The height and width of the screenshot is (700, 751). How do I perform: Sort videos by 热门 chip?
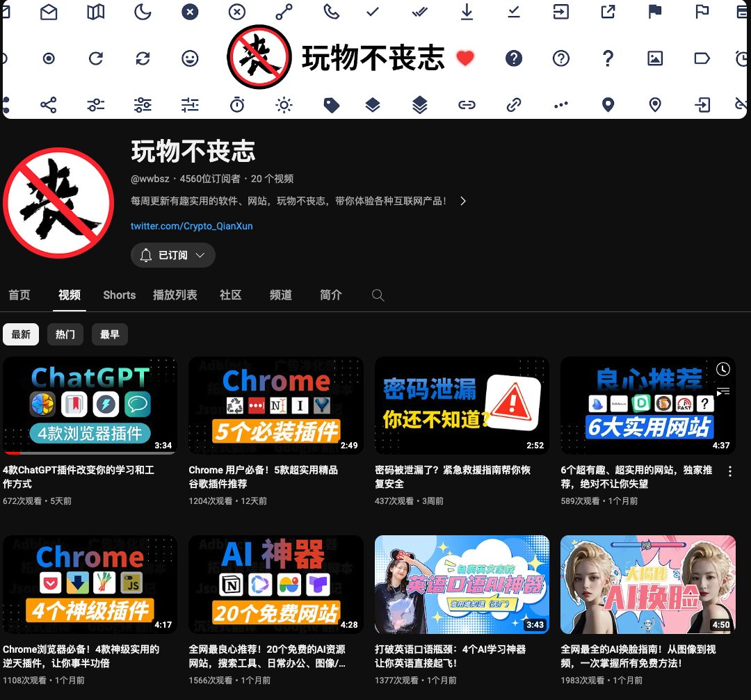[65, 334]
